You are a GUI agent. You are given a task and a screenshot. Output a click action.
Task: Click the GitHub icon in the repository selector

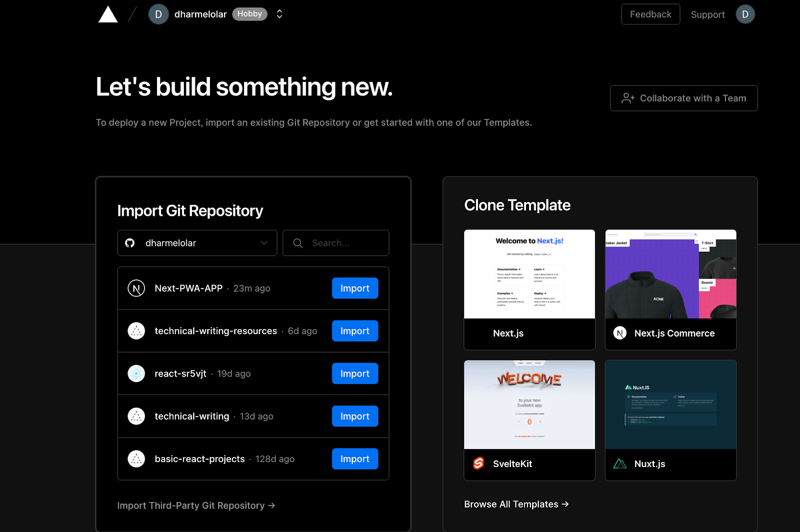click(130, 243)
